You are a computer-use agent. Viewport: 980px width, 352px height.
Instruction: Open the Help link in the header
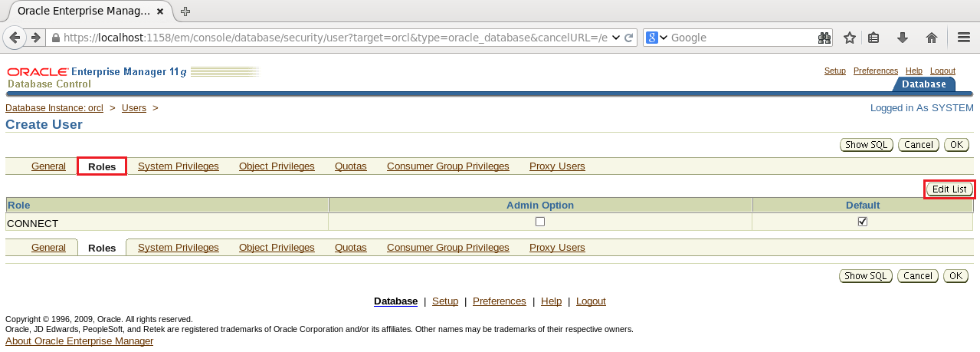click(x=914, y=71)
